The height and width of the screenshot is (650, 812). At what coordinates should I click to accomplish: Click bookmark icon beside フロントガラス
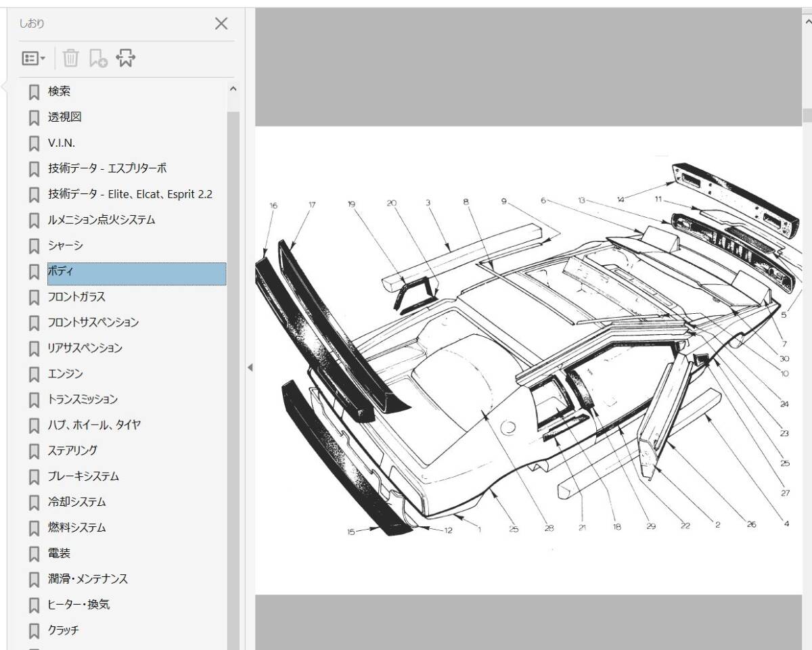pyautogui.click(x=34, y=298)
